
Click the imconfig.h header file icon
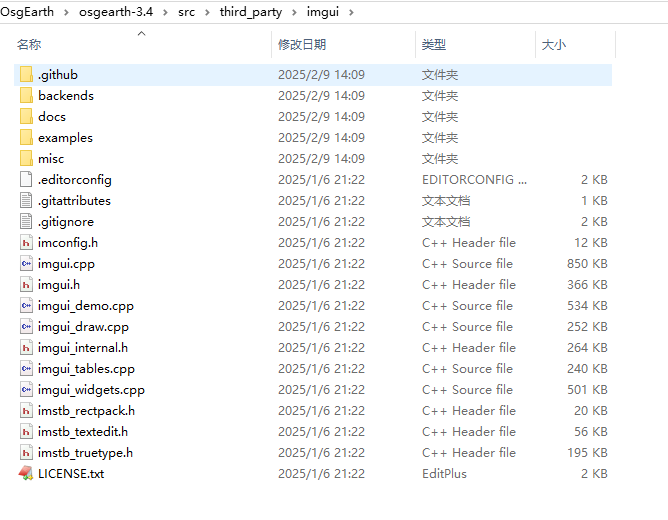[x=26, y=243]
